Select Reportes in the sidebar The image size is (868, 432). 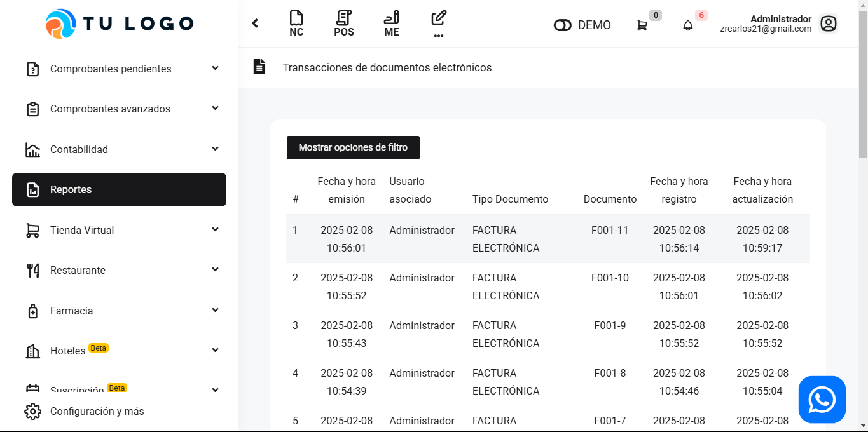[x=119, y=189]
